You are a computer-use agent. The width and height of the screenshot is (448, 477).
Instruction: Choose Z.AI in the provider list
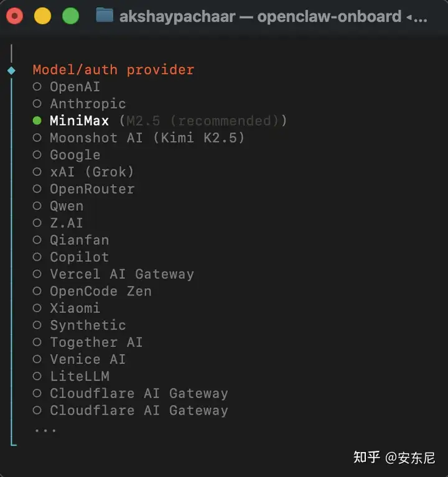pos(67,223)
